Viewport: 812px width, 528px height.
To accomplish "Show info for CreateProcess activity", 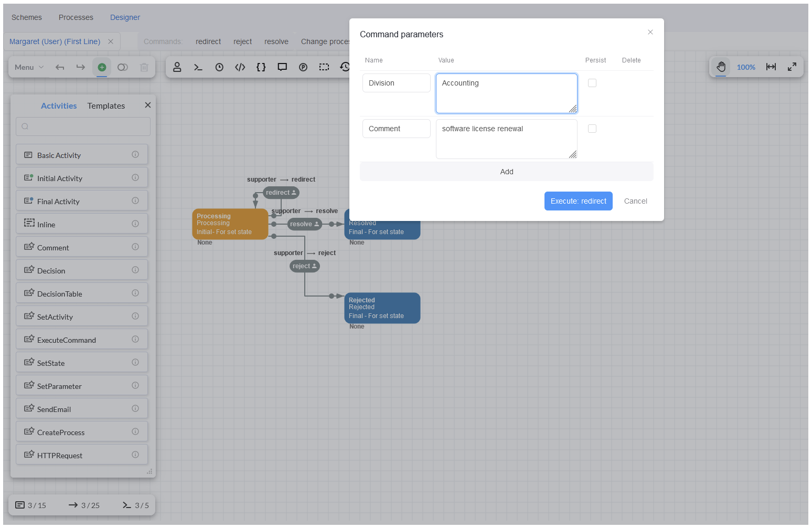I will coord(135,431).
